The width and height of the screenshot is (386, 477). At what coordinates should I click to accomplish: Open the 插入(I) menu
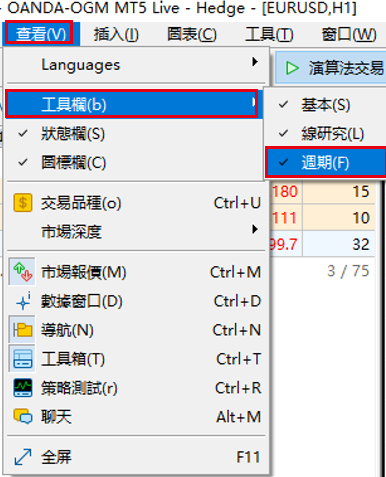pos(116,34)
